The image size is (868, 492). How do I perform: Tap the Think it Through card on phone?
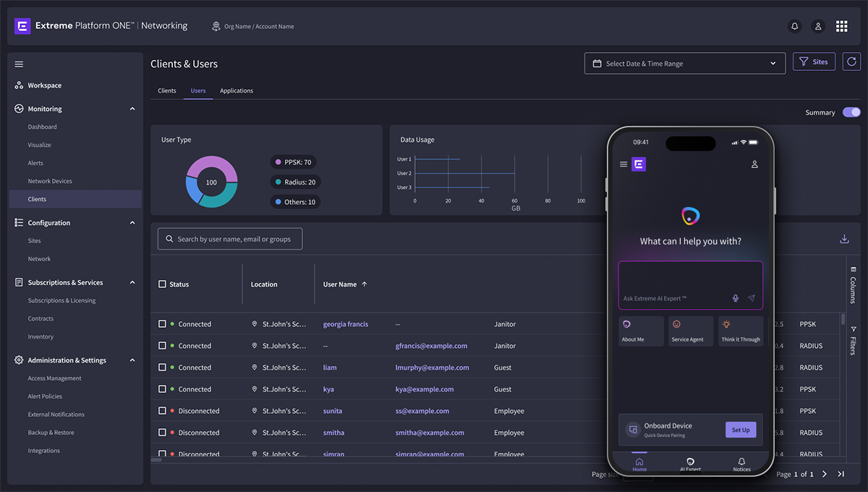click(x=741, y=331)
